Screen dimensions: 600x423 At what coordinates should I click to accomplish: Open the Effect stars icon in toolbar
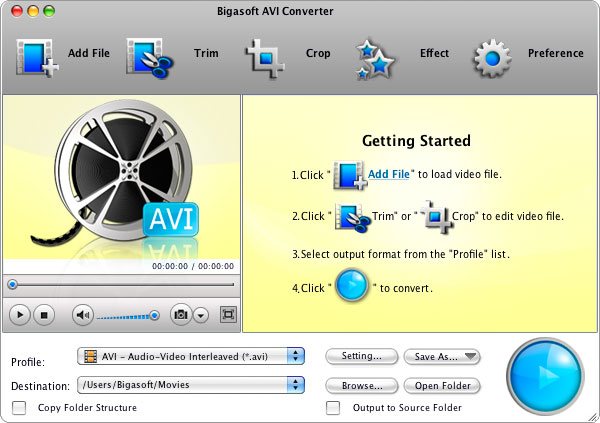(374, 59)
